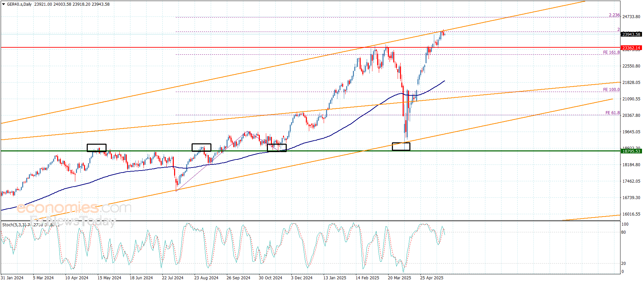Select the red price tag 23362.14
644x282 pixels.
[631, 48]
